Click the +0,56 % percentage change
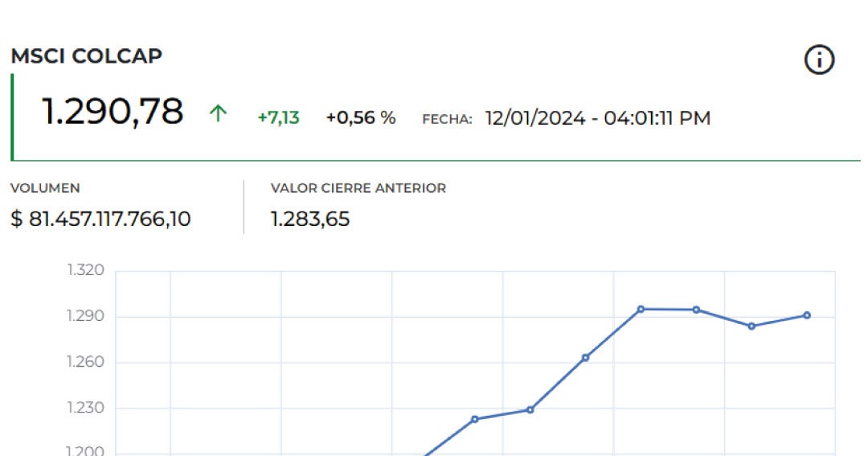This screenshot has width=868, height=456. [360, 118]
